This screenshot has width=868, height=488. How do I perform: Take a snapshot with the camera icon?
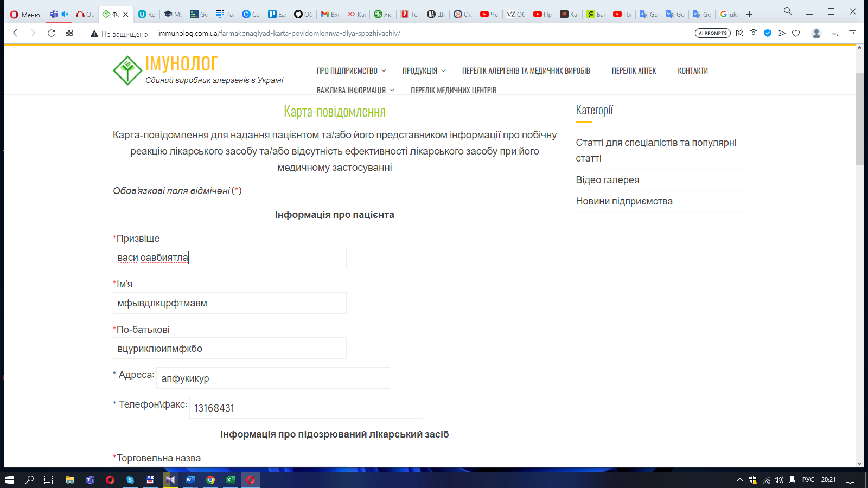754,33
